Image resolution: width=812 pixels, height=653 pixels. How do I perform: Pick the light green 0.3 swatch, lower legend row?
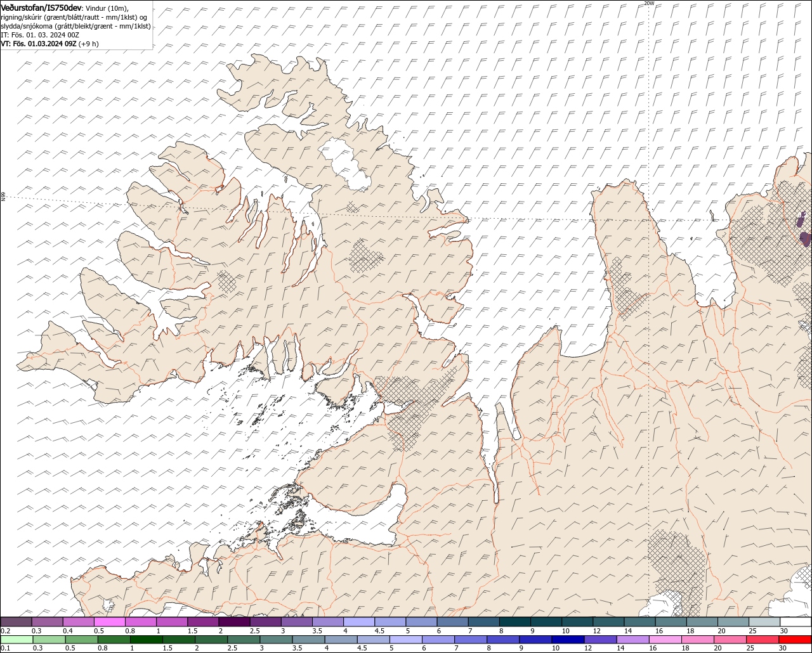(49, 640)
